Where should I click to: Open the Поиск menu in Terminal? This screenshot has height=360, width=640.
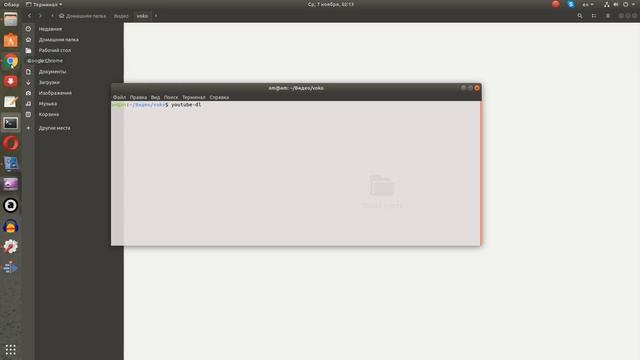coord(171,98)
